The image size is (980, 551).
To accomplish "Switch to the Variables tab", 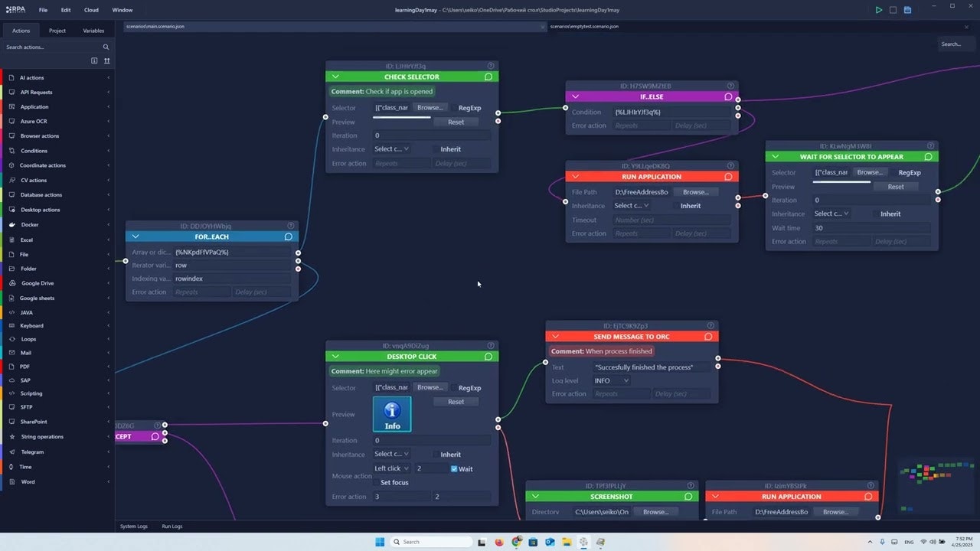I will [93, 31].
